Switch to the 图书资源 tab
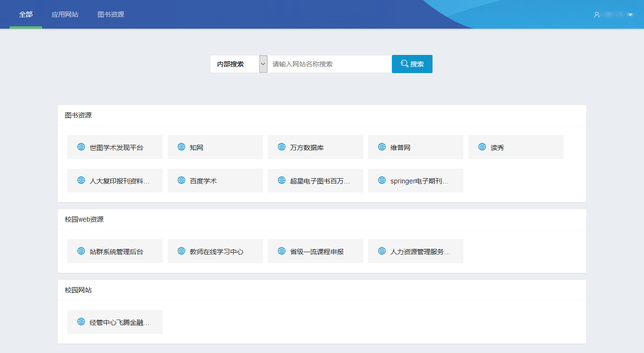This screenshot has width=644, height=353. point(111,14)
